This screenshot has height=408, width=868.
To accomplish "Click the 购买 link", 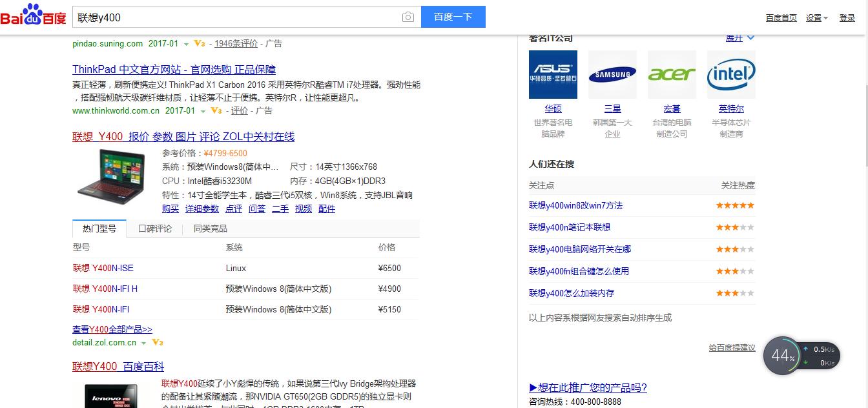I will pyautogui.click(x=170, y=209).
